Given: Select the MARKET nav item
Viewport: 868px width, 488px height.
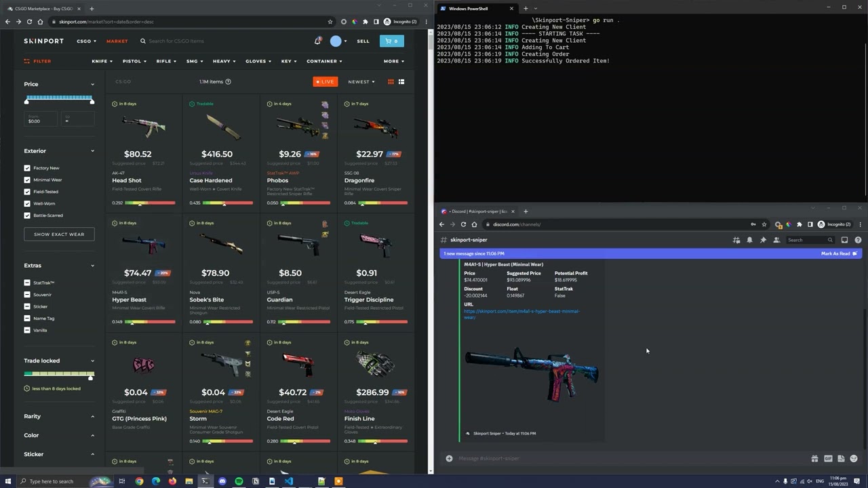Looking at the screenshot, I should point(117,41).
